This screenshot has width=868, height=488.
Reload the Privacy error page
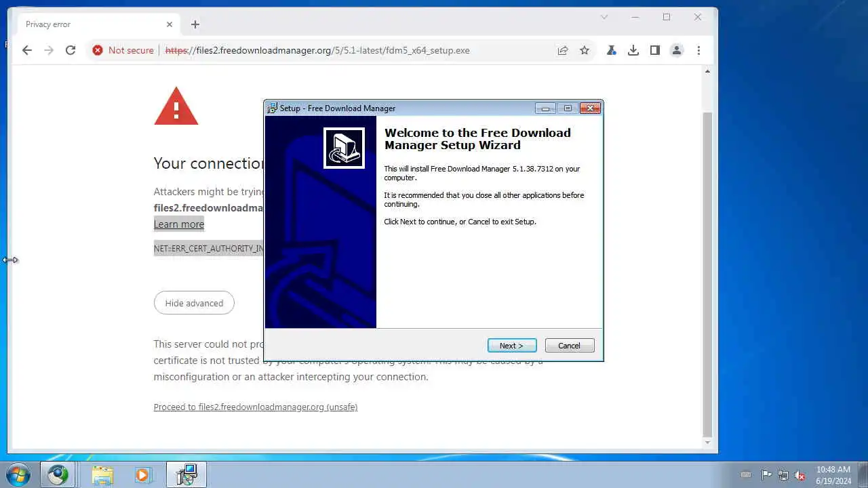tap(71, 50)
